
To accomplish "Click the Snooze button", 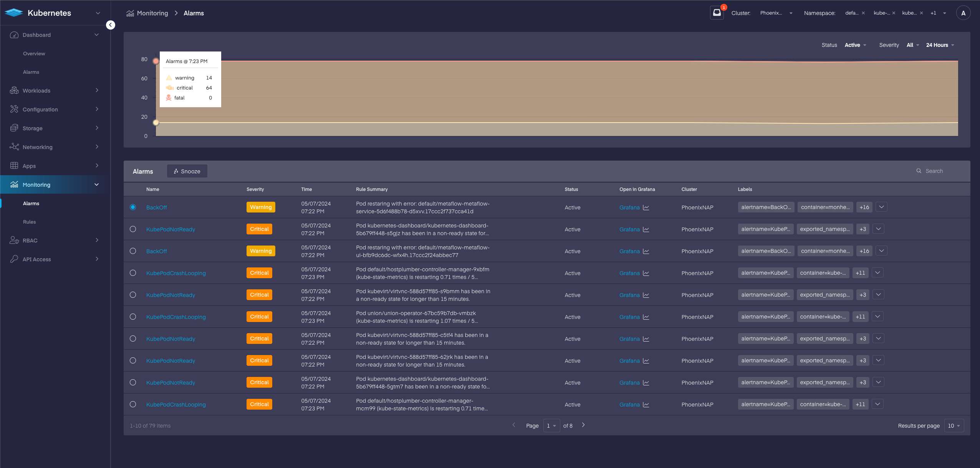I will (187, 171).
